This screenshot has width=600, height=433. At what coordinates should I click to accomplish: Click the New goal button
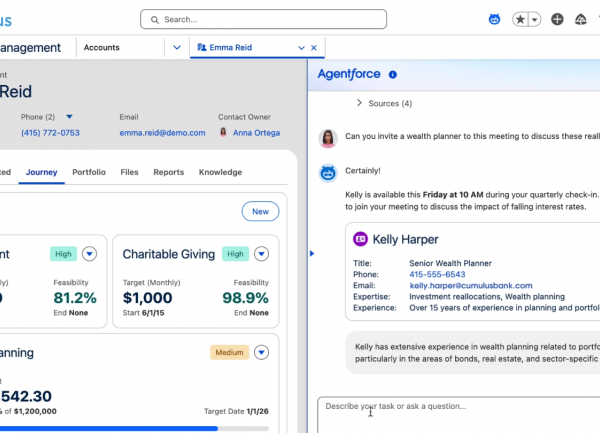[260, 211]
